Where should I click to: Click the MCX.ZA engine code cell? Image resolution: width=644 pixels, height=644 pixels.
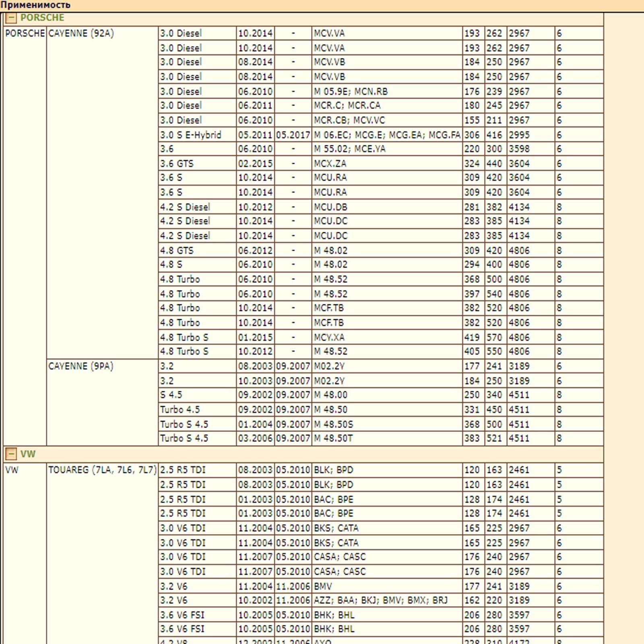point(330,163)
